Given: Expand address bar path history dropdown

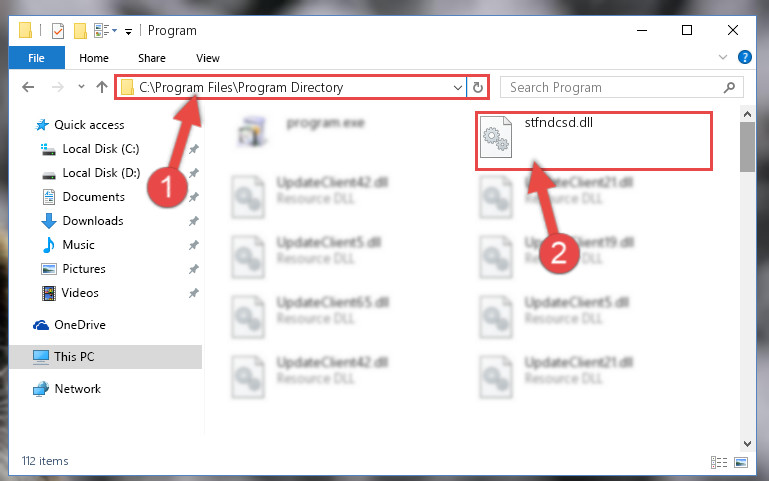Looking at the screenshot, I should click(x=458, y=88).
